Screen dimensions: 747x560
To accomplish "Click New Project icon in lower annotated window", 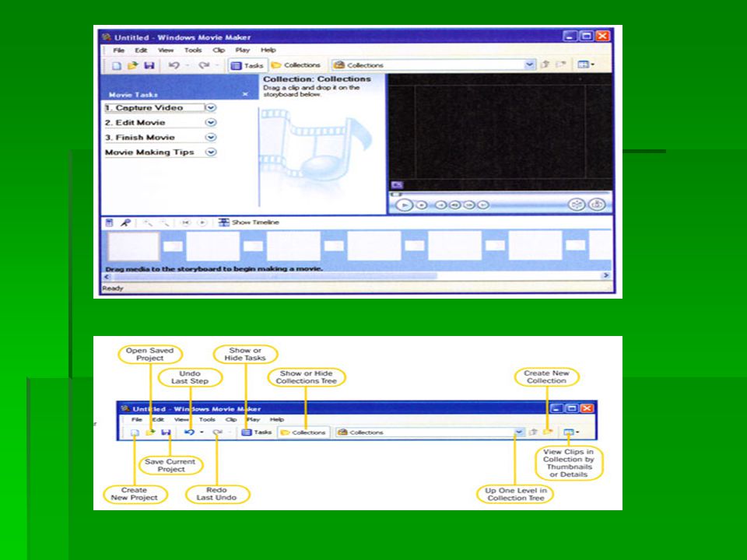I will click(x=135, y=432).
